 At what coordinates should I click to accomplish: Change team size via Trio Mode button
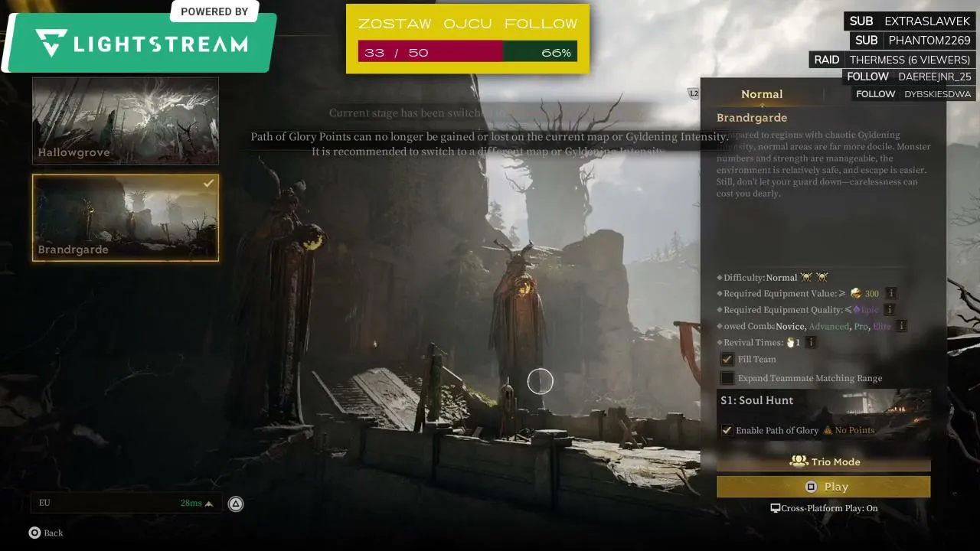[x=824, y=461]
